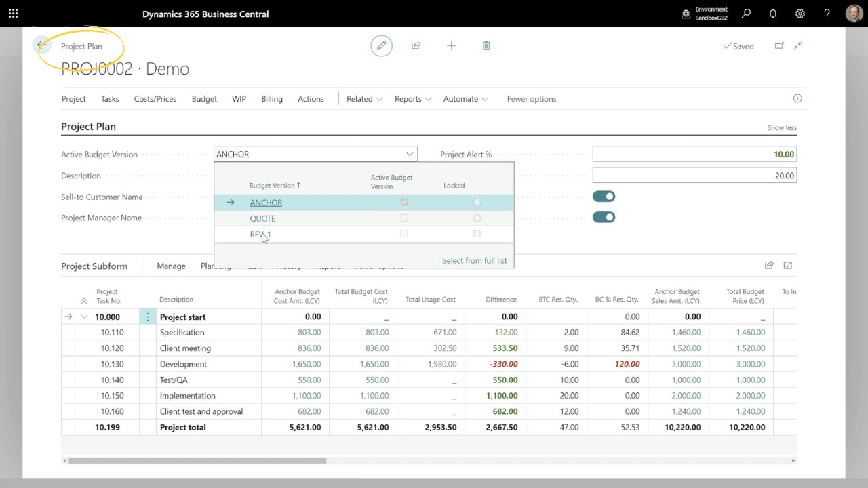The image size is (868, 488).
Task: Tick Locked checkbox for ANCHOR
Action: coord(477,202)
